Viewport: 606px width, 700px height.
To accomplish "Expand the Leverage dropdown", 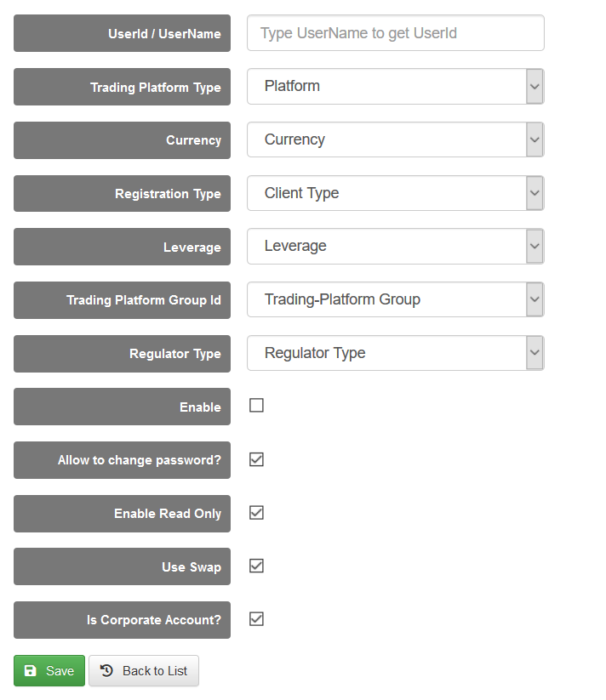I will click(x=395, y=246).
